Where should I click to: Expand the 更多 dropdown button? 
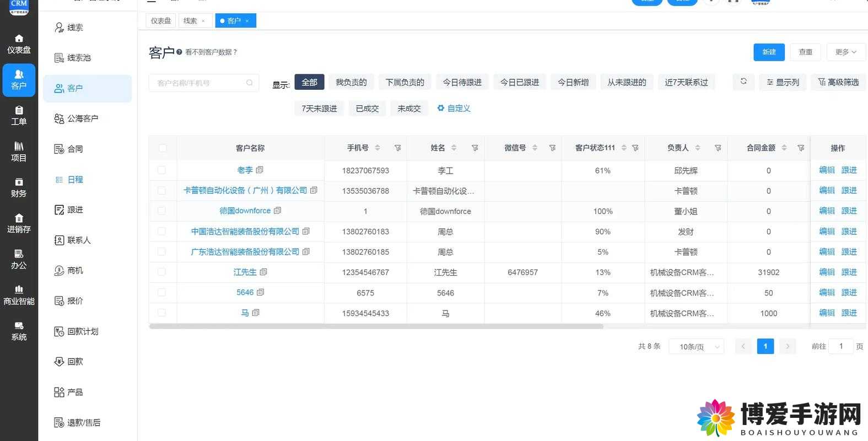tap(846, 52)
